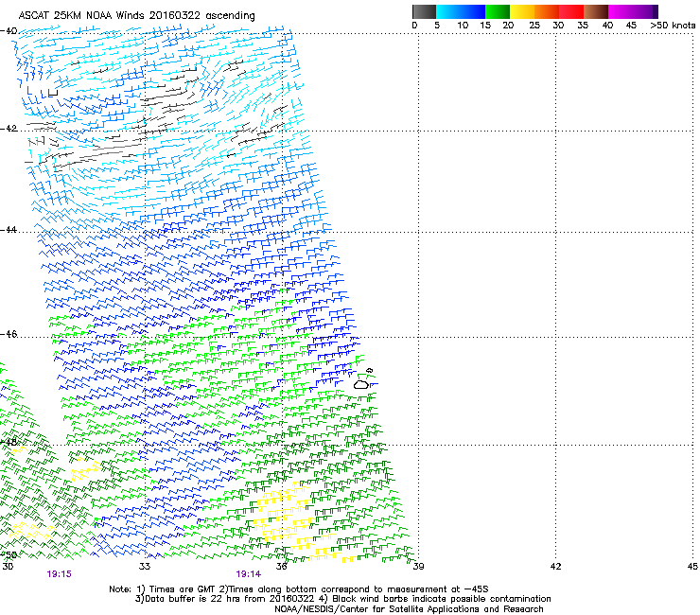Click the dark purple 45-50 knots legend segment
This screenshot has width=700, height=615.
(645, 11)
